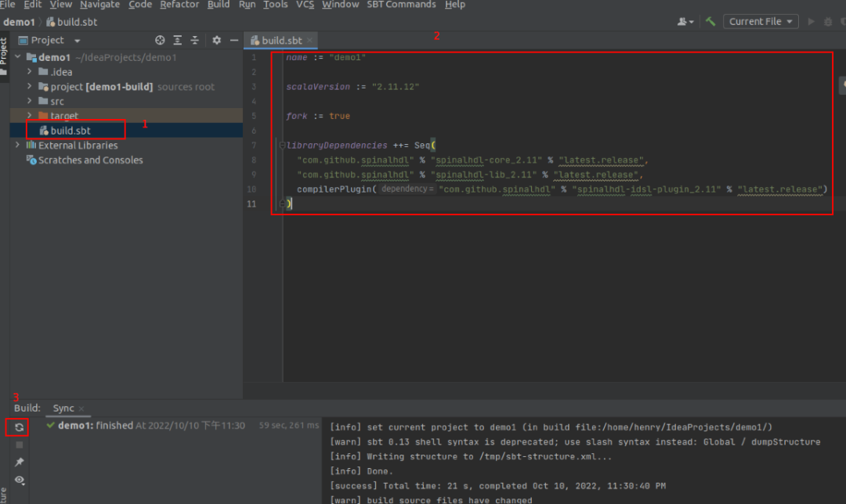This screenshot has height=504, width=846.
Task: Click the green Build Project hammer icon
Action: pyautogui.click(x=710, y=22)
